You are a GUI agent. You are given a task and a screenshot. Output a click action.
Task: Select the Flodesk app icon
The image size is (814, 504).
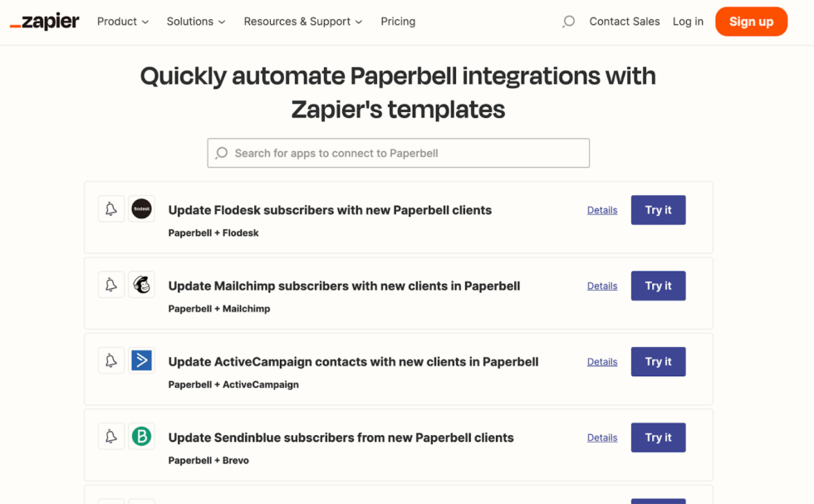tap(142, 209)
